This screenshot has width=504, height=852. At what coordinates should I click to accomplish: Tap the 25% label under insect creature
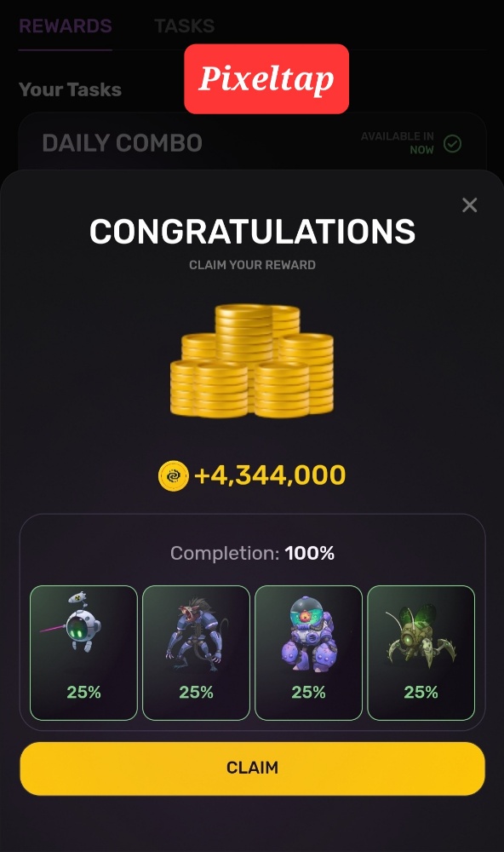click(x=421, y=692)
